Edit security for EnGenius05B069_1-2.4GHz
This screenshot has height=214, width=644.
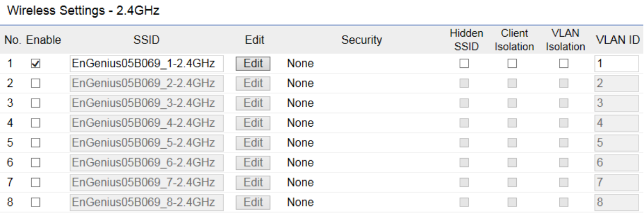(253, 64)
